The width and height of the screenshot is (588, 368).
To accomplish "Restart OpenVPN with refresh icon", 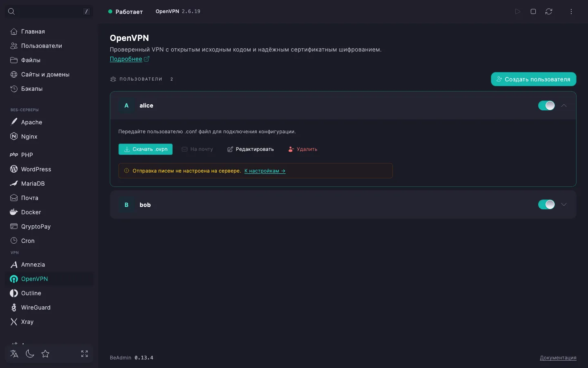I will [549, 11].
